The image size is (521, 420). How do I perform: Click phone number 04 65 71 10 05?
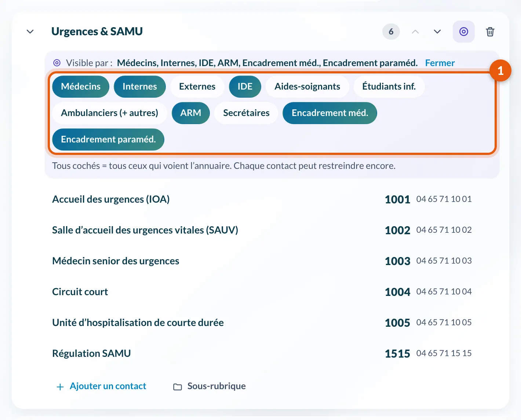[x=444, y=322]
